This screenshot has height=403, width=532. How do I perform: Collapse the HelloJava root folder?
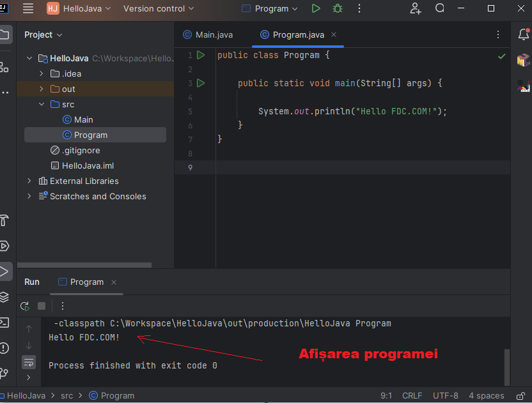[x=29, y=58]
